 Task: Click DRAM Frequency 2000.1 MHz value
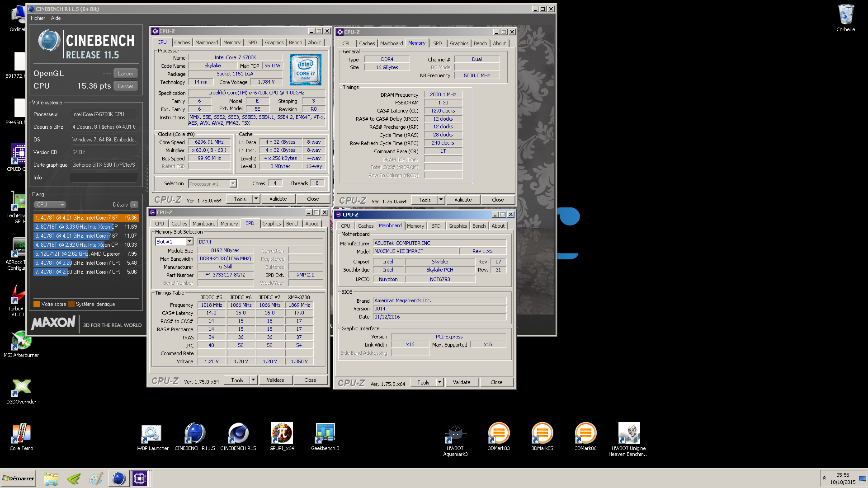tap(443, 94)
